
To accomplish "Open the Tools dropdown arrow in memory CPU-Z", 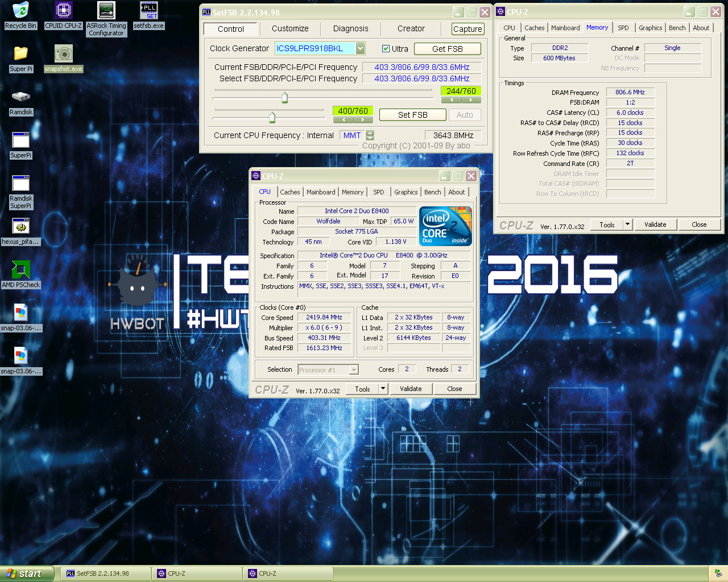I will (x=628, y=225).
